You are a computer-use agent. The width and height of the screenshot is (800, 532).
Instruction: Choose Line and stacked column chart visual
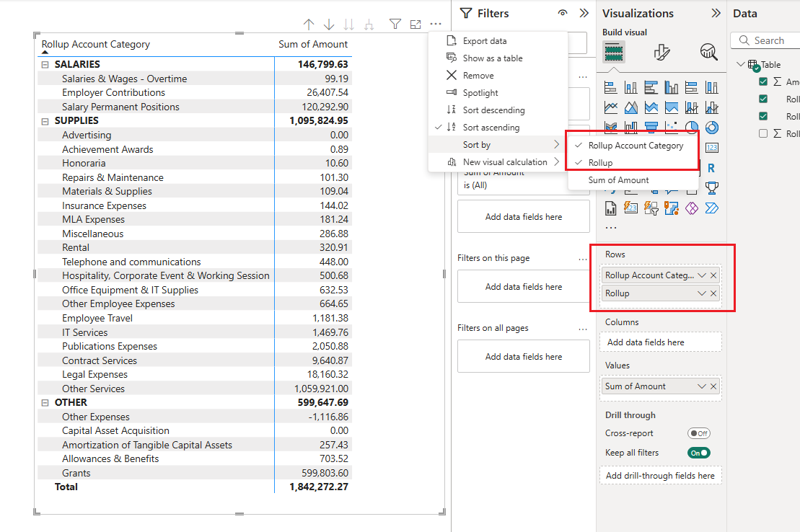click(691, 107)
